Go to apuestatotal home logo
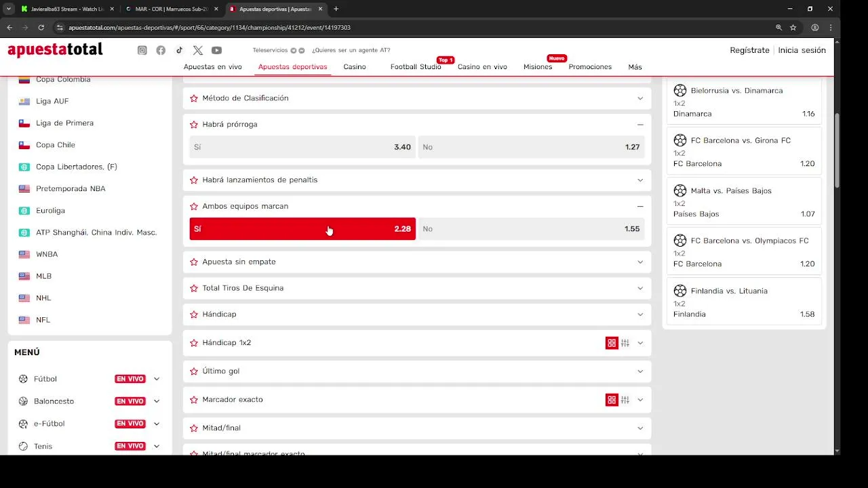This screenshot has height=488, width=868. pos(55,49)
